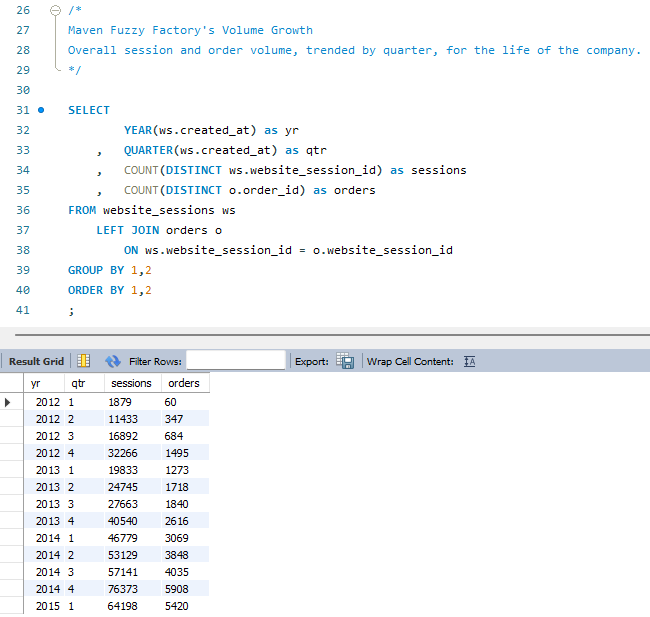
Task: Select the sessions cell 27663
Action: tap(132, 504)
